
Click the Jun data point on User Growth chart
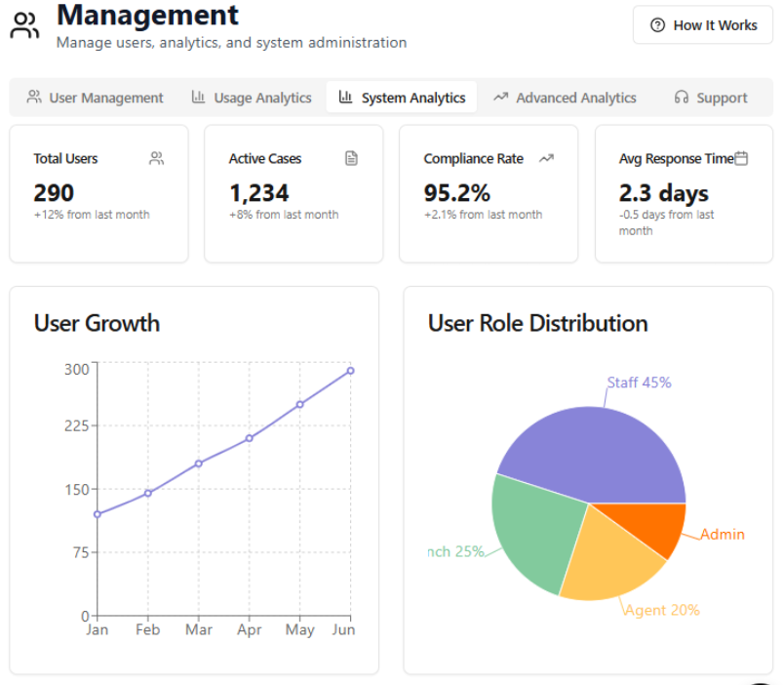click(x=350, y=371)
